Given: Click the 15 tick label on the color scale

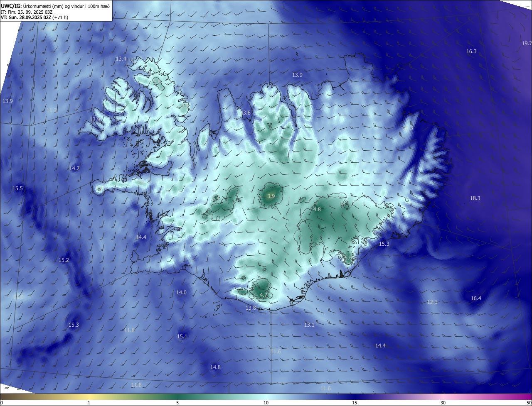Looking at the screenshot, I should (x=355, y=403).
